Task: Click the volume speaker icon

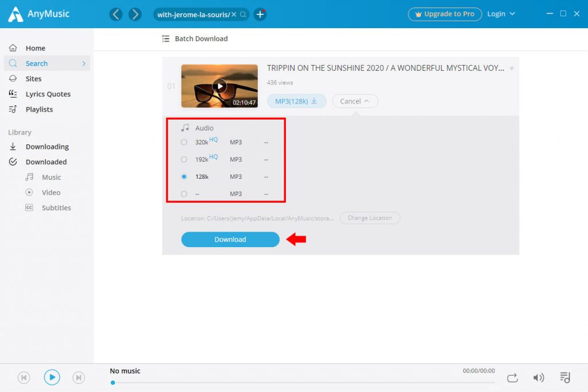Action: (x=539, y=378)
